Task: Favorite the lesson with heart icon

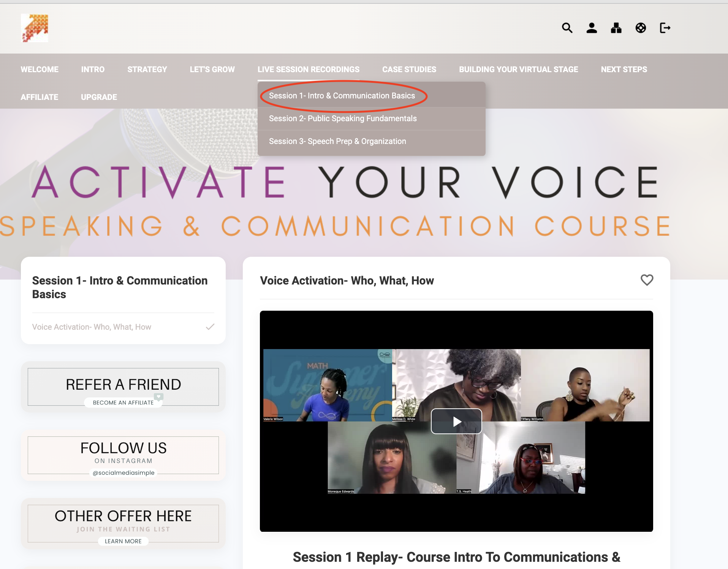Action: click(647, 280)
